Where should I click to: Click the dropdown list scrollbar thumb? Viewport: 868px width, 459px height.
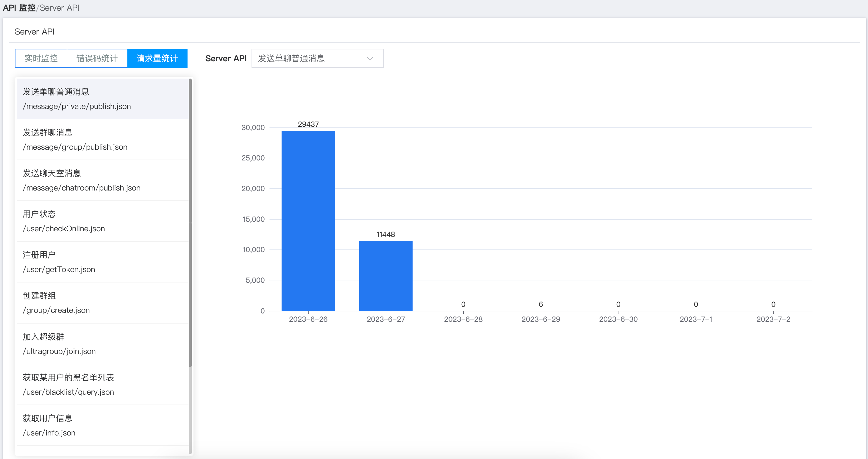190,222
